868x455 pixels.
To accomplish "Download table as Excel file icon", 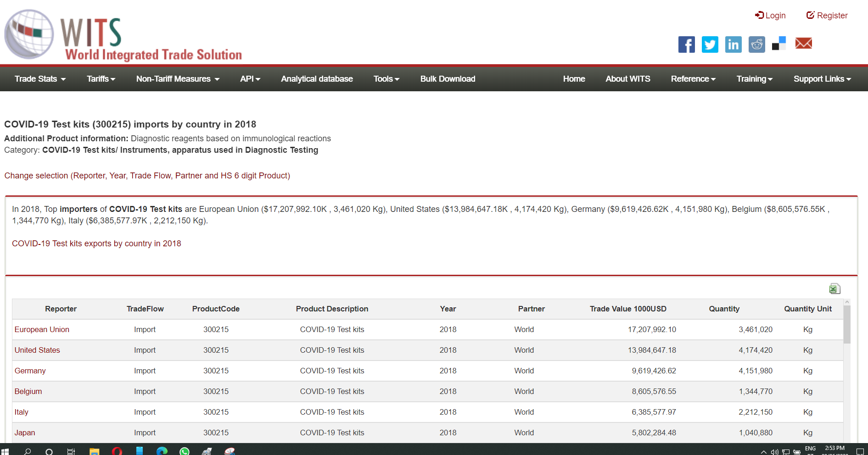I will (x=834, y=289).
